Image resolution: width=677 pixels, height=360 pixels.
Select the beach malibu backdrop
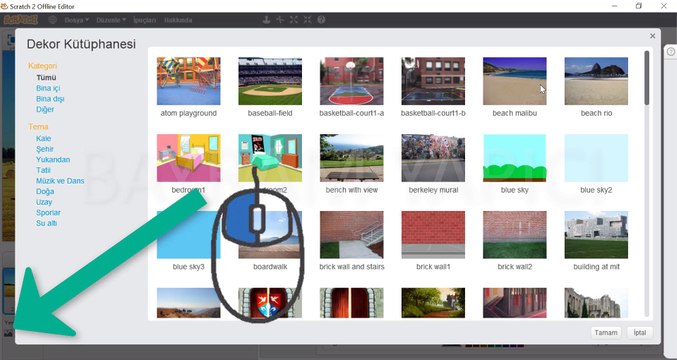515,81
